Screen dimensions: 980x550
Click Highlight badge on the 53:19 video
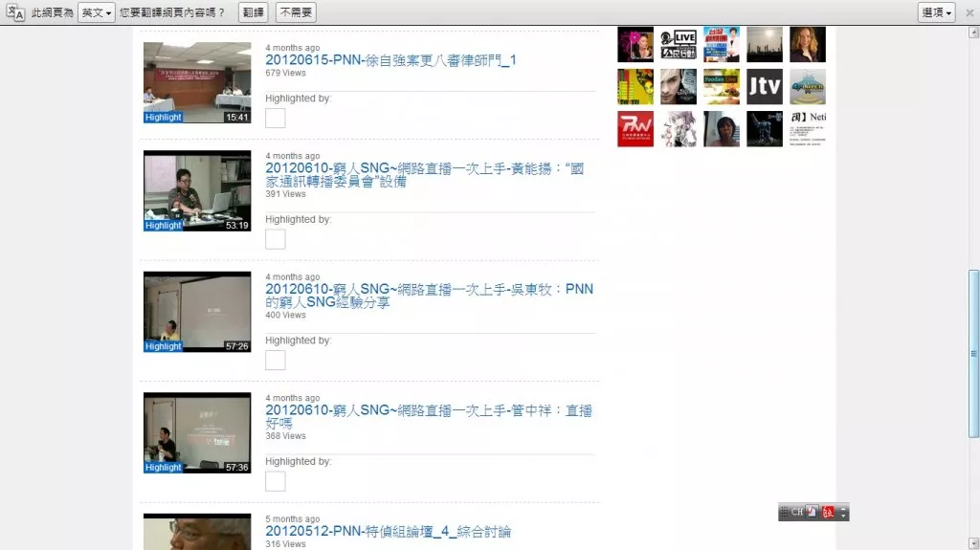pyautogui.click(x=163, y=225)
